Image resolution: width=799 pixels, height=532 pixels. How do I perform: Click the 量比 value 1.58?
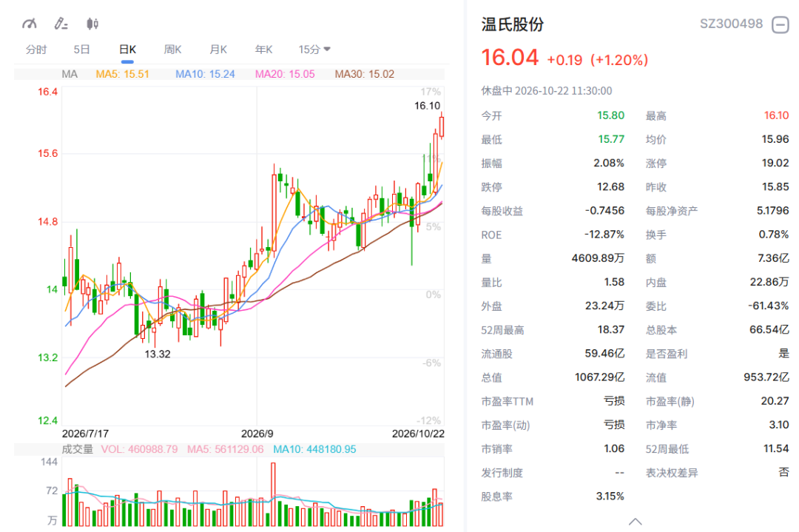[614, 282]
